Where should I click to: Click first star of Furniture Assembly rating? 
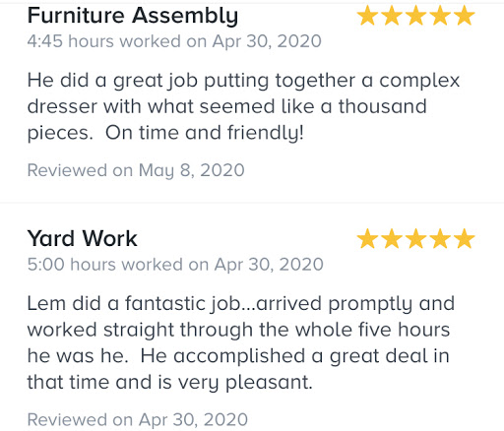(367, 16)
